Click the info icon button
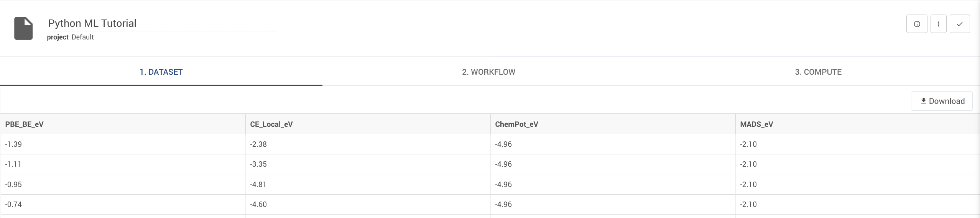 pyautogui.click(x=917, y=24)
